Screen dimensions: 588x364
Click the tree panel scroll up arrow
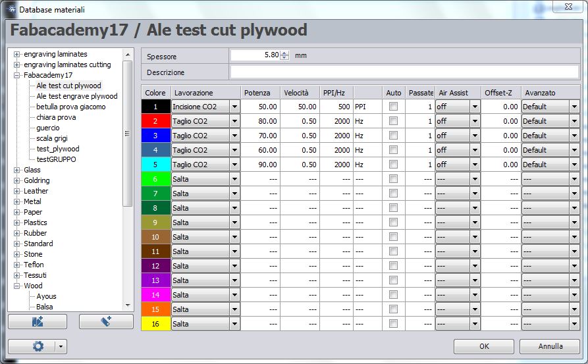tap(128, 55)
